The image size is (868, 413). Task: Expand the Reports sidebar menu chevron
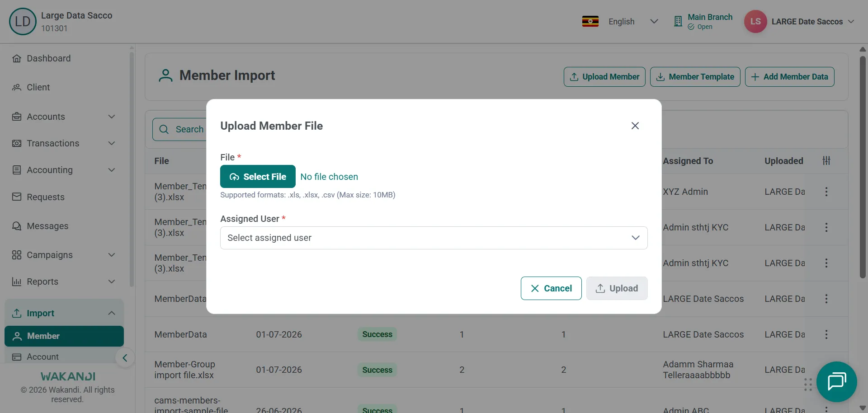click(112, 282)
